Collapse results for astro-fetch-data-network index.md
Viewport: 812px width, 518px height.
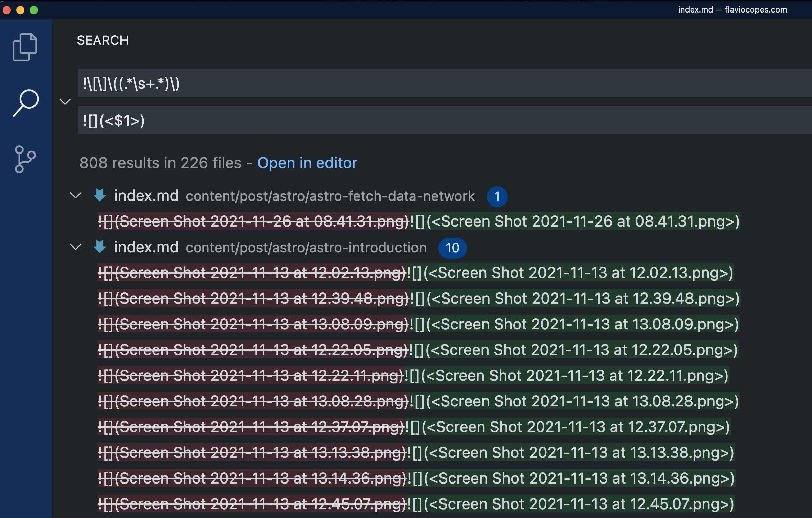[x=76, y=196]
